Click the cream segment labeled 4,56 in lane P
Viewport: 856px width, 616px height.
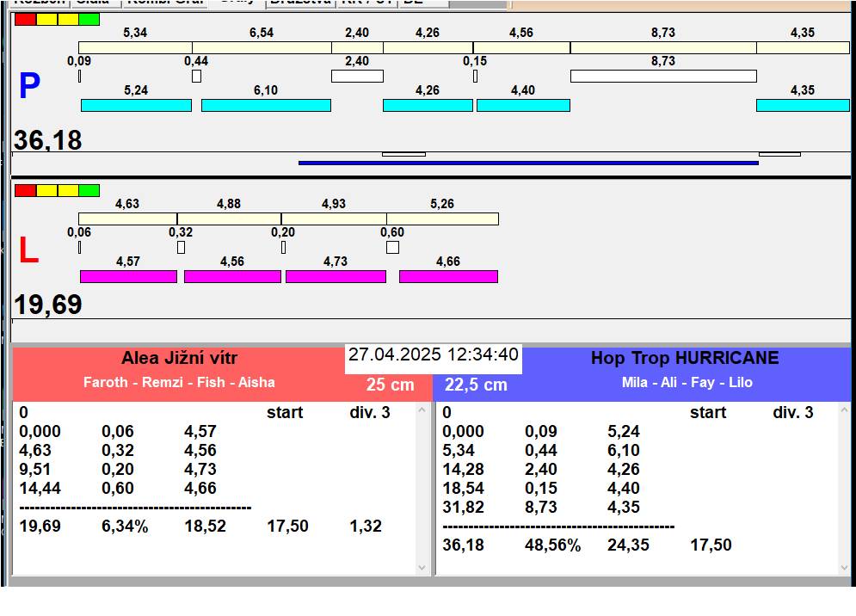(x=522, y=47)
